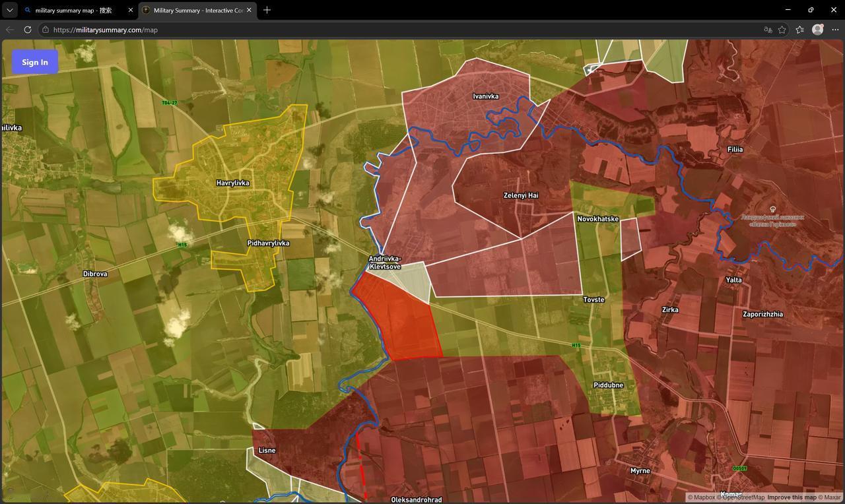Click the Zelenyi Hai label
845x504 pixels.
point(521,195)
